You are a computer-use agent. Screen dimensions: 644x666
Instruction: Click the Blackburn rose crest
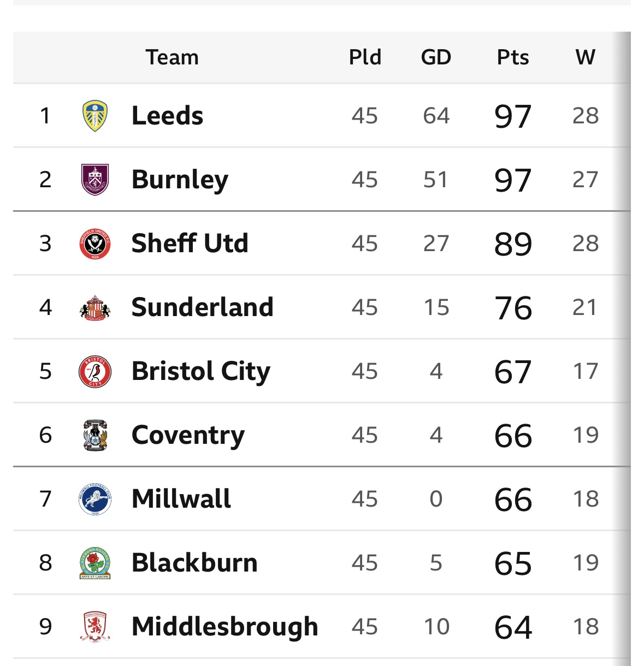click(x=95, y=563)
